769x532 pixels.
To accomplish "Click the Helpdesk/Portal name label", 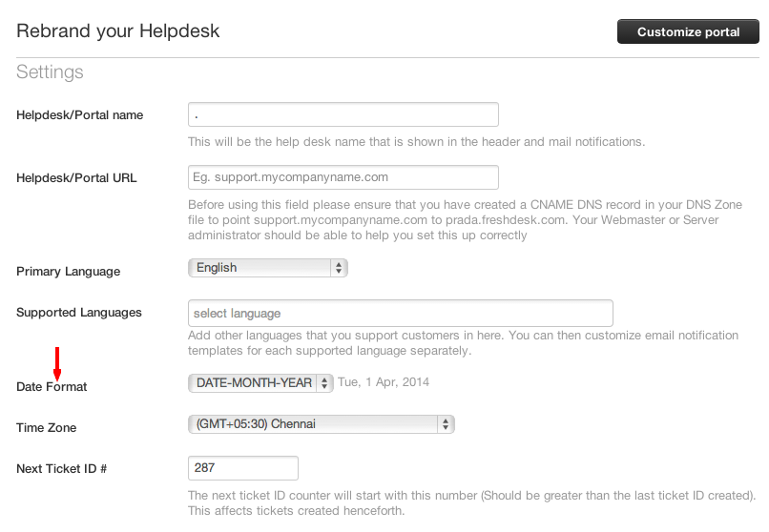I will click(x=80, y=115).
